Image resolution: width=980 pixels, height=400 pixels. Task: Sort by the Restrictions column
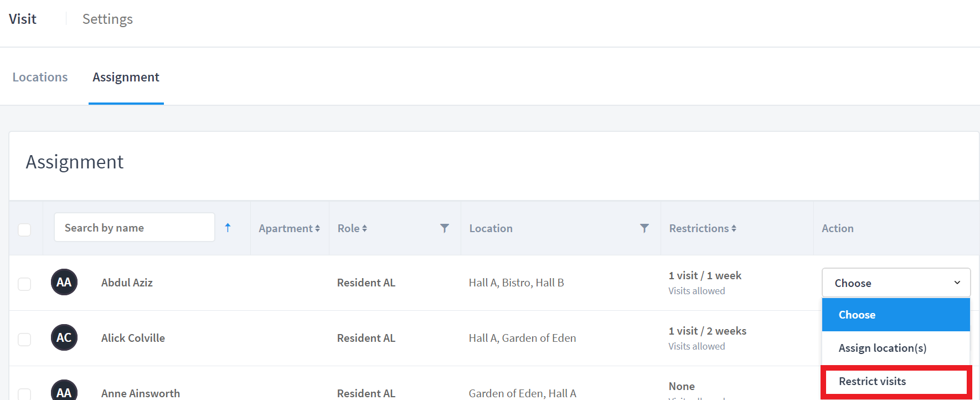(x=703, y=228)
